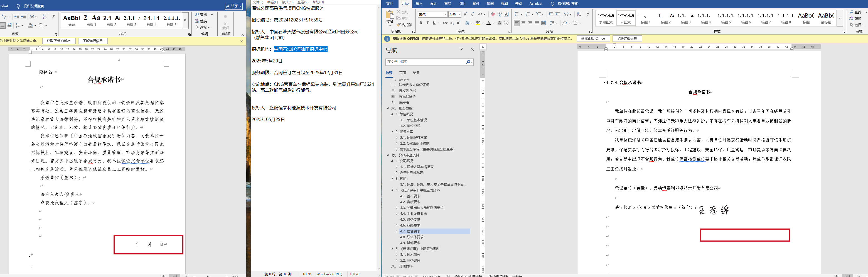The height and width of the screenshot is (277, 868).
Task: Apply strikethrough formatting
Action: click(x=445, y=23)
